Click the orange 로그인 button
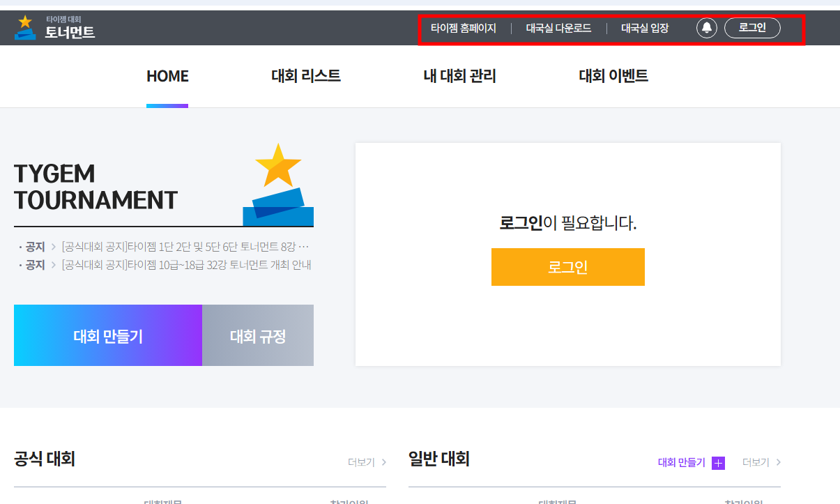 (x=568, y=267)
